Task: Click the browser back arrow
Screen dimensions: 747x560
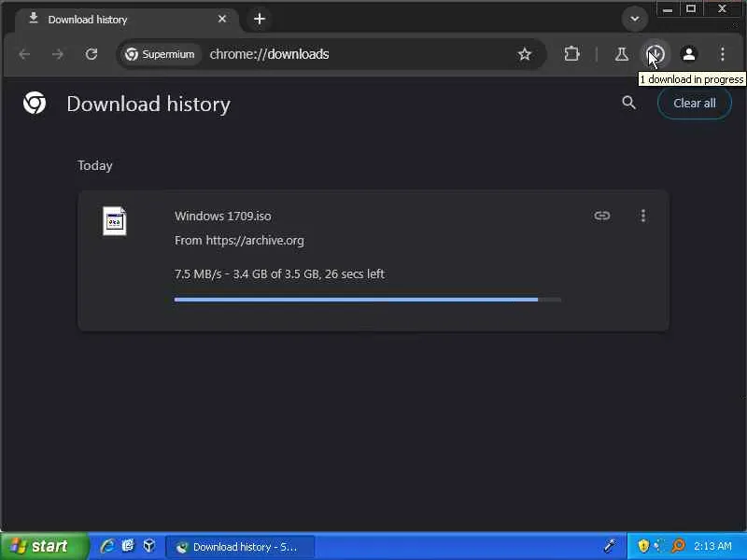Action: point(25,54)
